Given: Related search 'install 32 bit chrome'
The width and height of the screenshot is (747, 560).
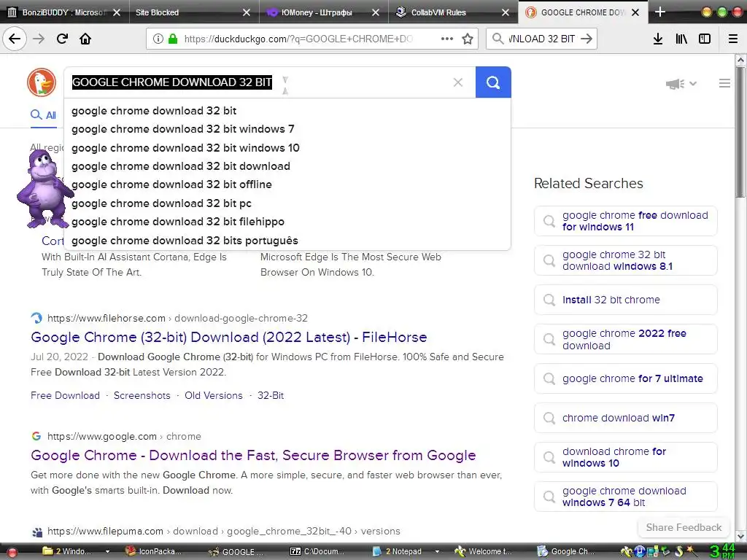Looking at the screenshot, I should coord(625,300).
